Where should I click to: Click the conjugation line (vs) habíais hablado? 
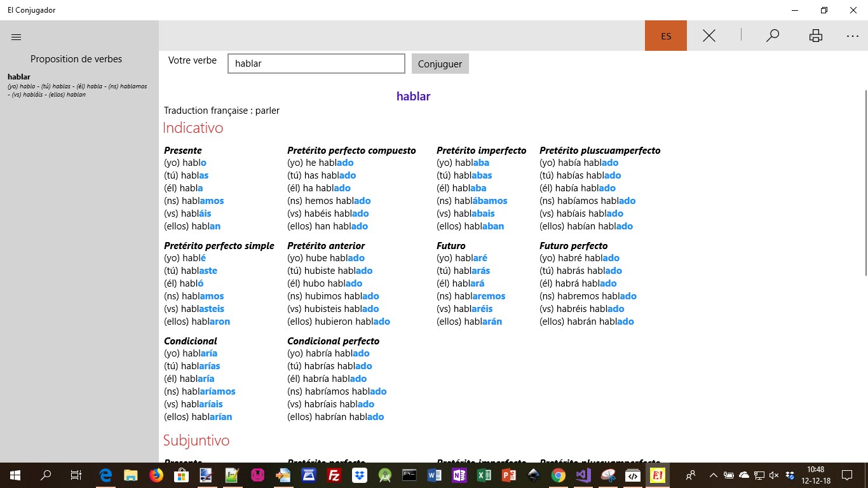coord(581,213)
